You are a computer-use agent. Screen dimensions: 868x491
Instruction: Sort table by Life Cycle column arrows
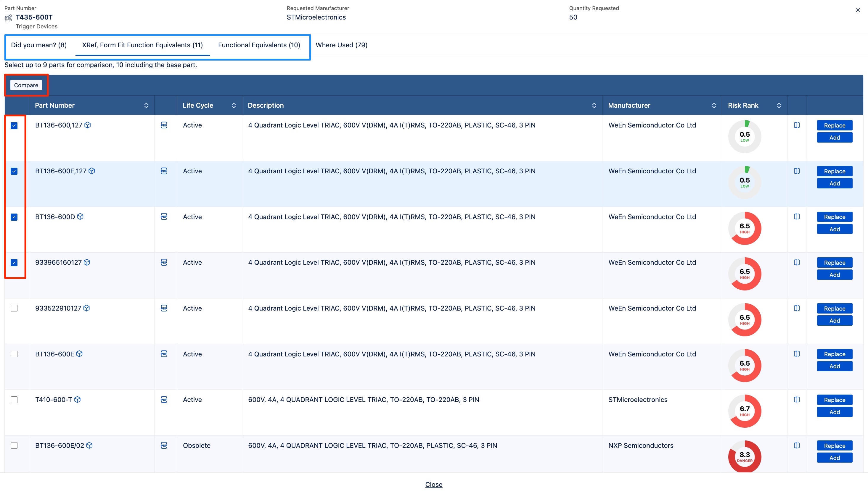(x=234, y=106)
